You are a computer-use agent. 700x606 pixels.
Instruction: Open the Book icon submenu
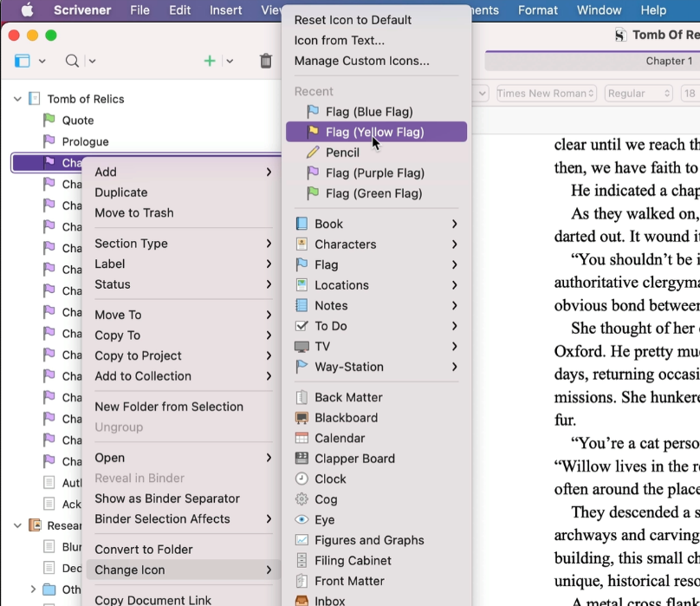(x=376, y=224)
